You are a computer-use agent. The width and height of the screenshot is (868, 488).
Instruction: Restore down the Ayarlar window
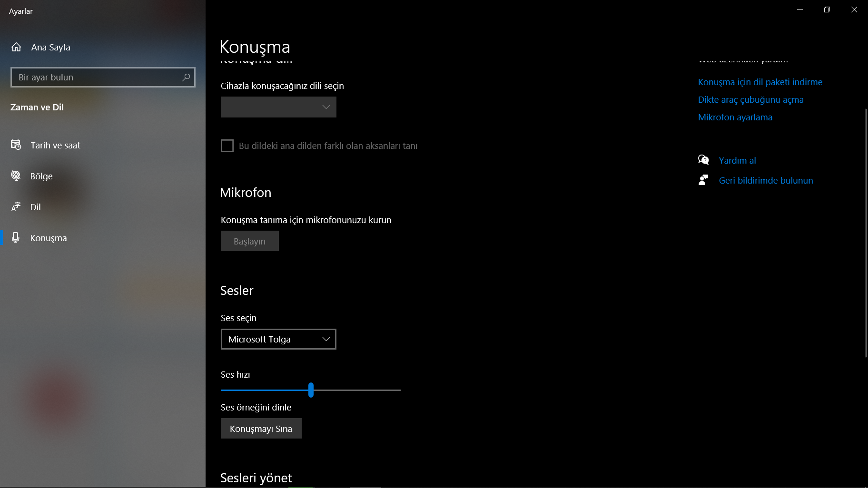click(827, 10)
